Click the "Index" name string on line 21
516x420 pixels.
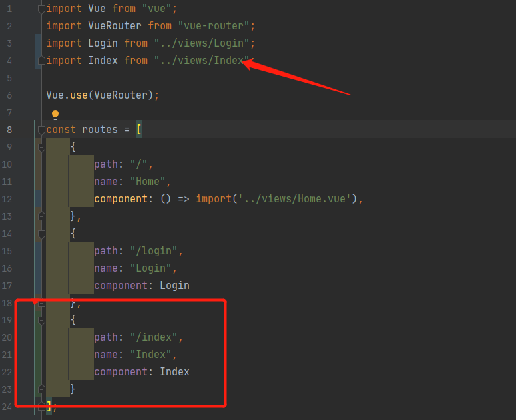150,355
